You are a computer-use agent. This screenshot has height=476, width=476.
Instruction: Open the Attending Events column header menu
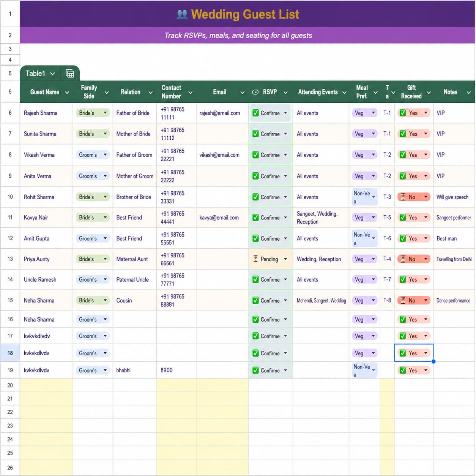pyautogui.click(x=344, y=92)
